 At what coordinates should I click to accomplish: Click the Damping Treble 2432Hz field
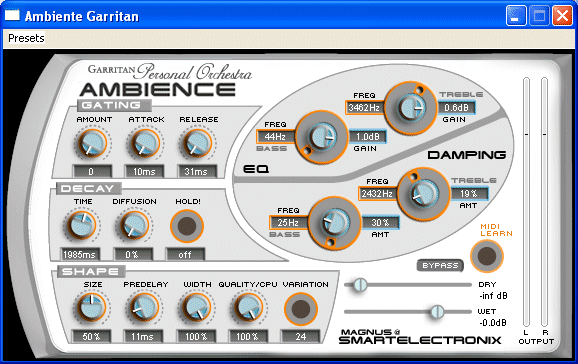point(377,194)
